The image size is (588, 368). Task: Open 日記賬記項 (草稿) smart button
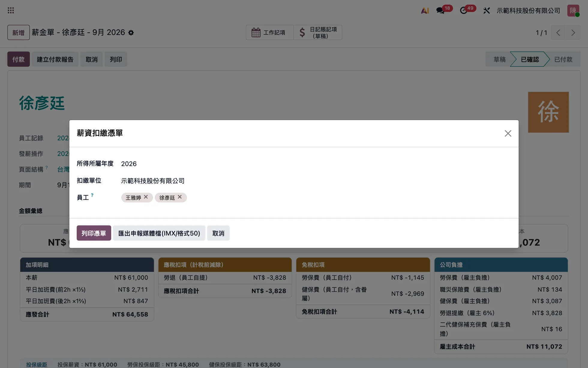point(318,32)
